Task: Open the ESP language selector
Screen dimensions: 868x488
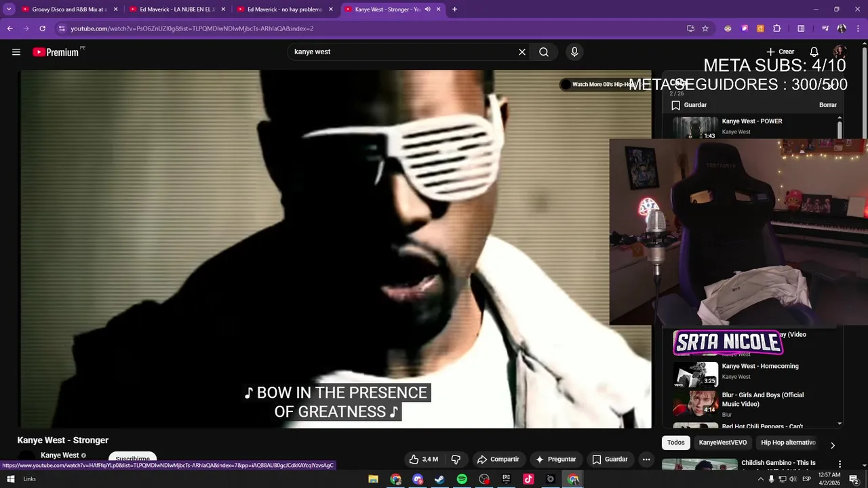Action: (x=806, y=479)
